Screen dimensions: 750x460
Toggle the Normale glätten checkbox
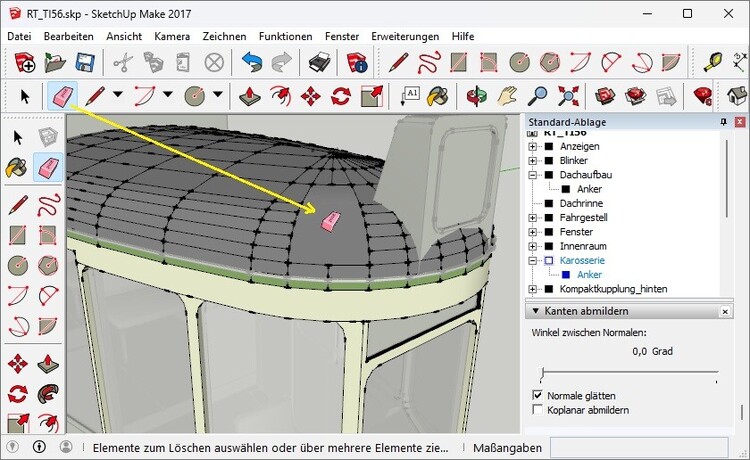coord(538,395)
